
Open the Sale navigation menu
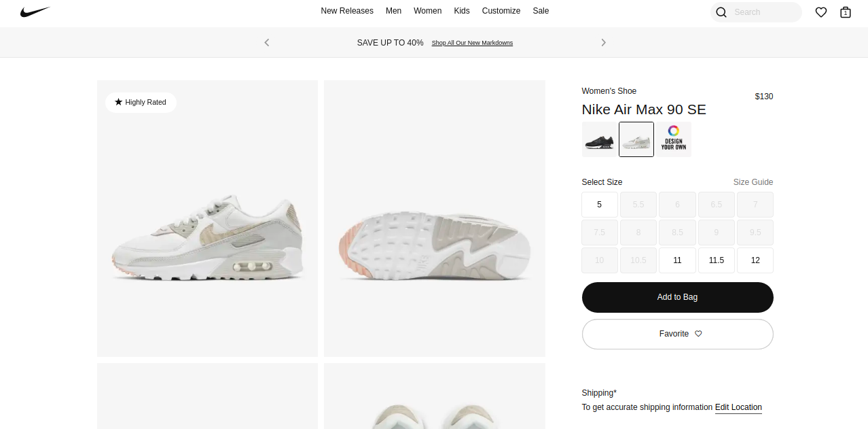(x=541, y=11)
